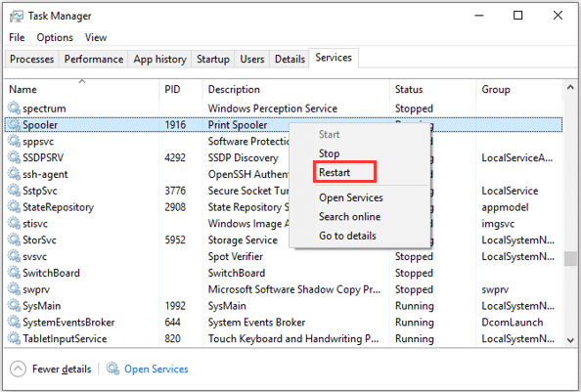Choose Restart from the context menu
The width and height of the screenshot is (581, 392).
point(335,172)
